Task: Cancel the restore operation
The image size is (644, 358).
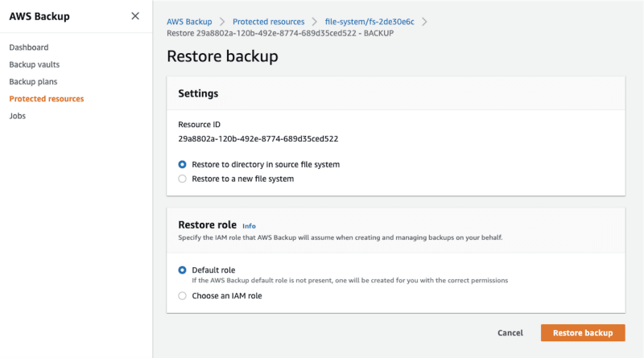Action: click(510, 332)
